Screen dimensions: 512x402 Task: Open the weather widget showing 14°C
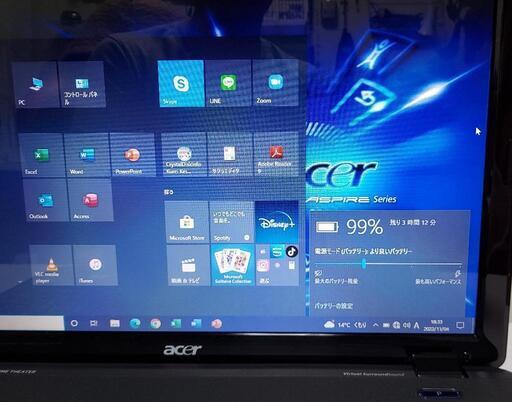point(345,324)
